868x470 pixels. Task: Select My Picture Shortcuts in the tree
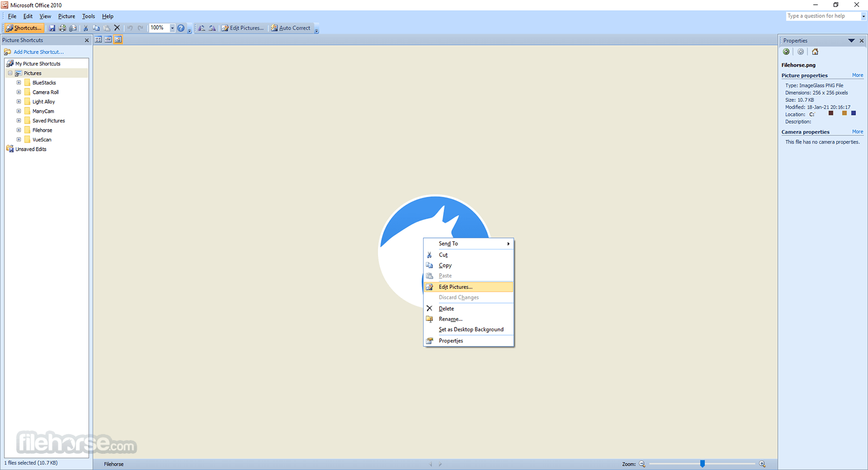click(38, 64)
